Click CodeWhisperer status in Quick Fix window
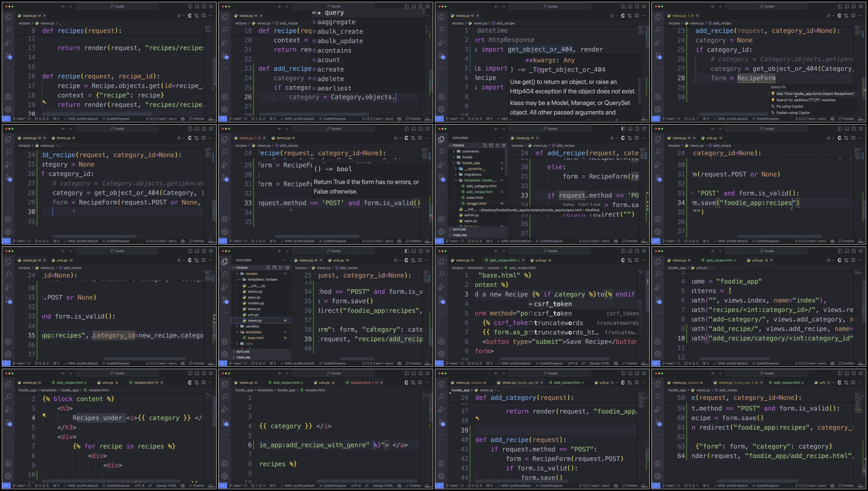The width and height of the screenshot is (868, 491). pyautogui.click(x=765, y=119)
